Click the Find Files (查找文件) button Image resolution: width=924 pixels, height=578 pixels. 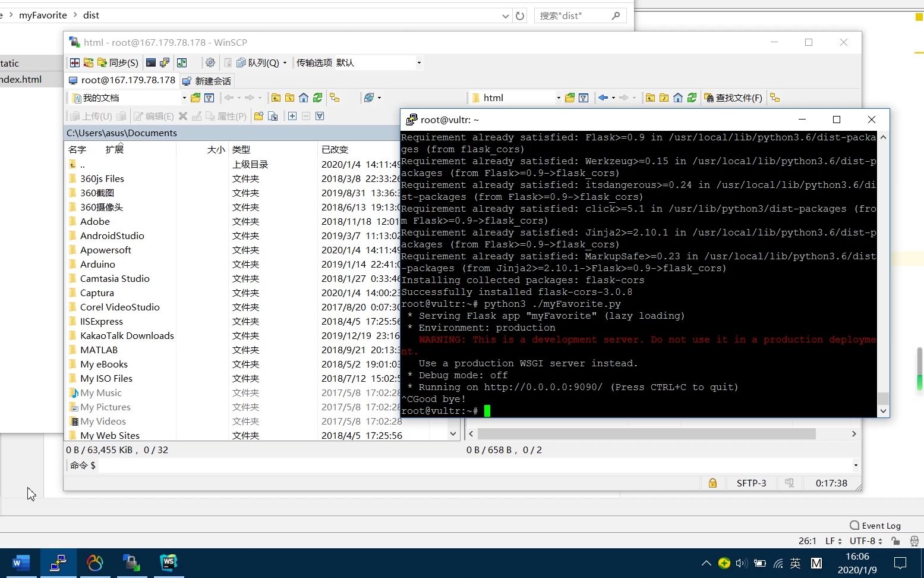(733, 98)
